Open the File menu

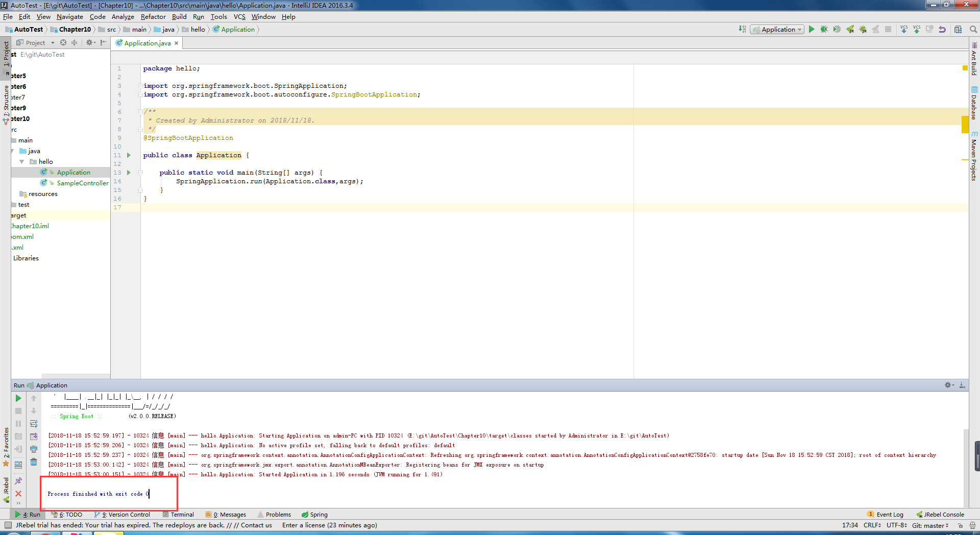point(8,17)
